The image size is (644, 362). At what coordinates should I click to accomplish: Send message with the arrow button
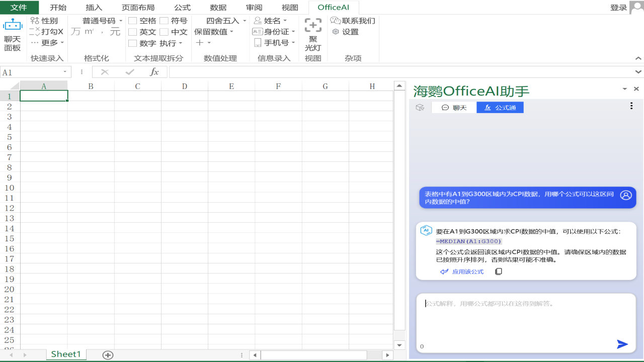622,344
